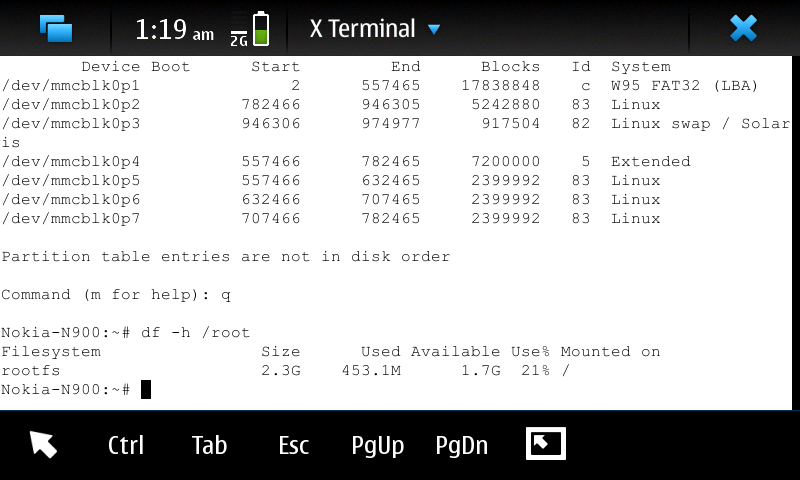The image size is (800, 480).
Task: Click the 'Partition table entries' warning line
Action: point(225,257)
